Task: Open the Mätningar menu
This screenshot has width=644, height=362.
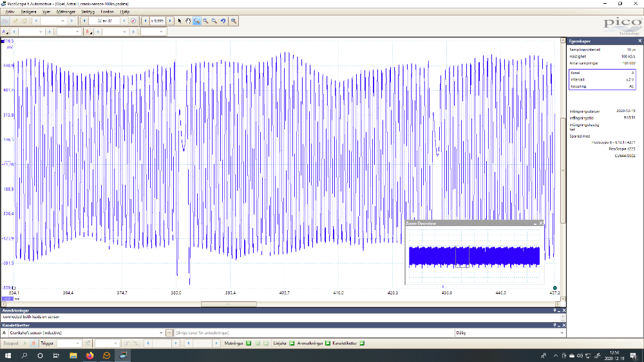Action: pyautogui.click(x=65, y=12)
